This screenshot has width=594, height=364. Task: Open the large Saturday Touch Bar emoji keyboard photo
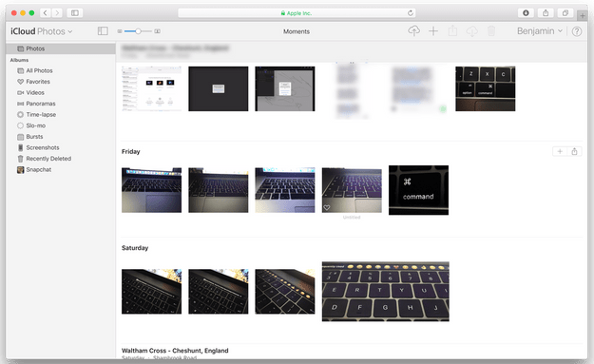[x=386, y=291]
